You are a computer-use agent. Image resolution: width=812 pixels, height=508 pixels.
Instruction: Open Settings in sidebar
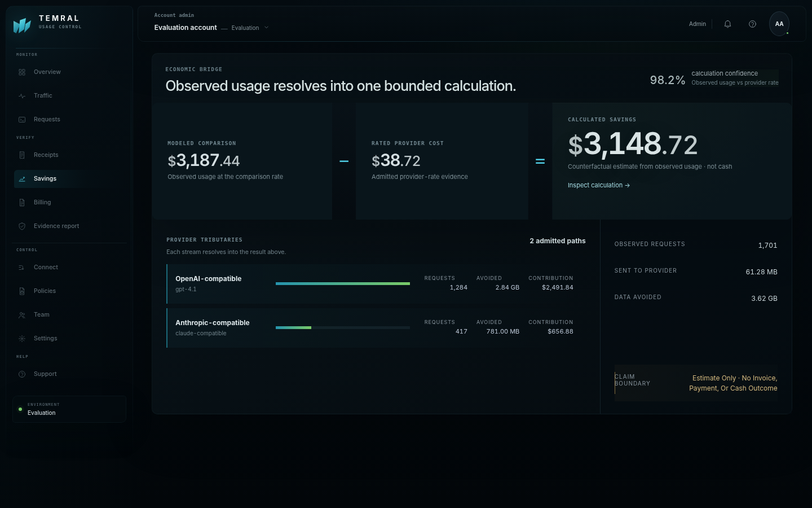coord(70,339)
